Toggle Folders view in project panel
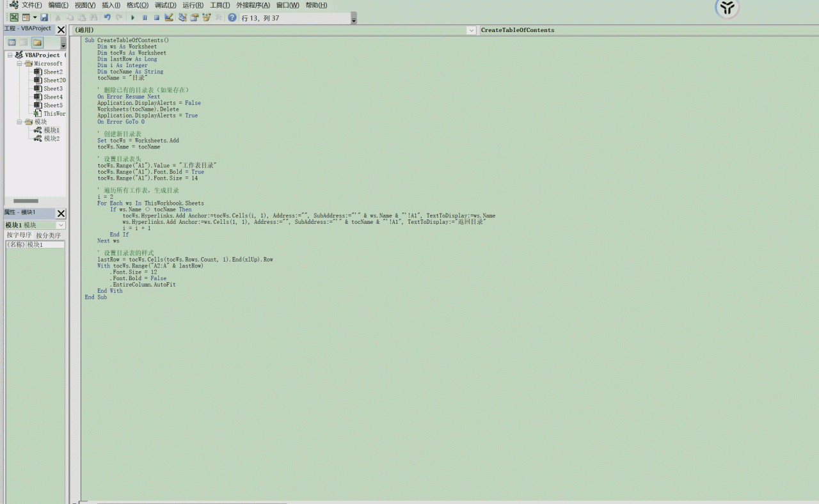Viewport: 819px width, 504px height. point(37,43)
